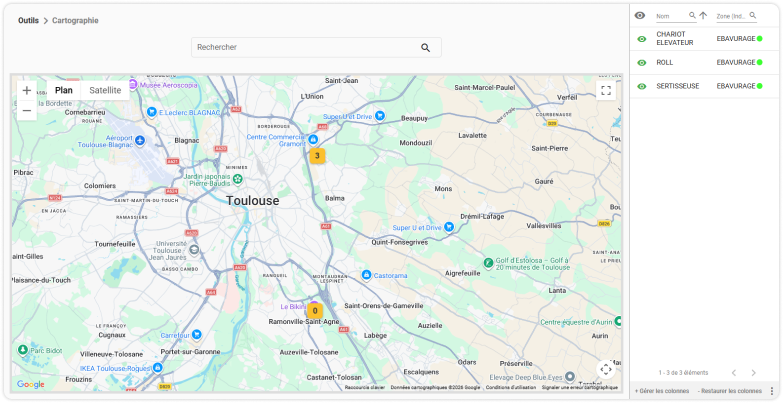Switch map to Satellite view
The image size is (783, 403).
[x=105, y=90]
